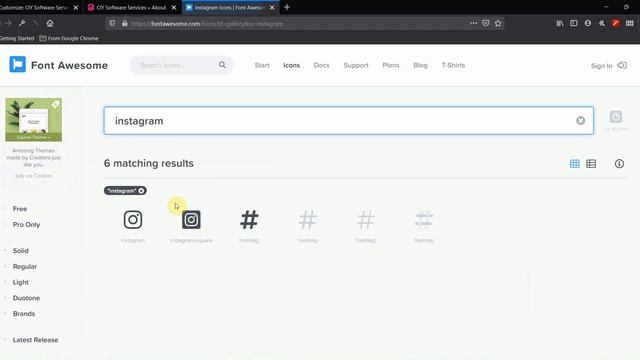The image size is (640, 360).
Task: Open the Firefox library icon
Action: 560,23
